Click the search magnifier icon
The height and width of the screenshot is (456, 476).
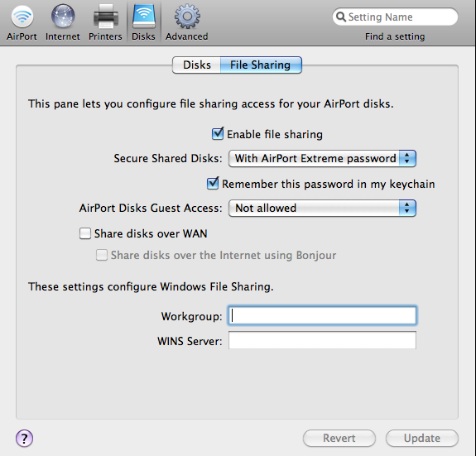click(341, 17)
